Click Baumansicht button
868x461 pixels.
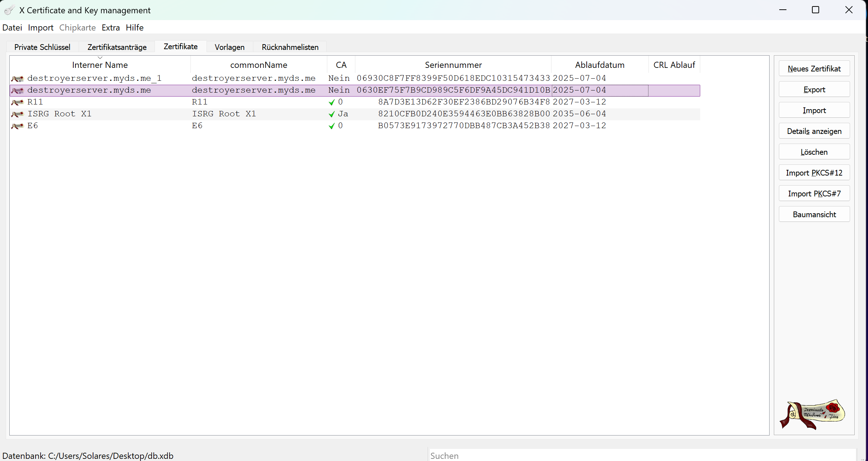814,214
